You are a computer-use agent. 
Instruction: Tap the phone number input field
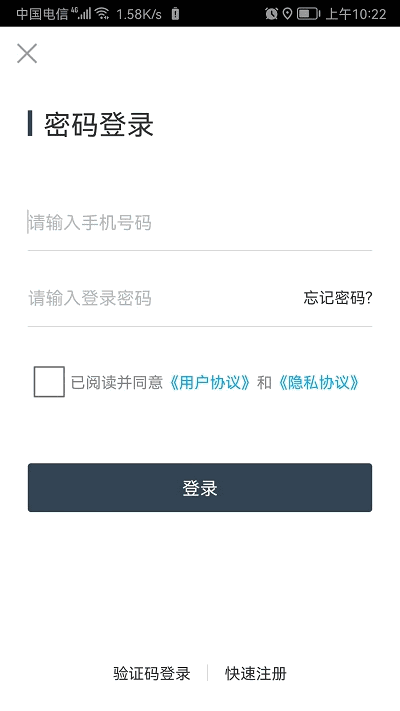[200, 223]
